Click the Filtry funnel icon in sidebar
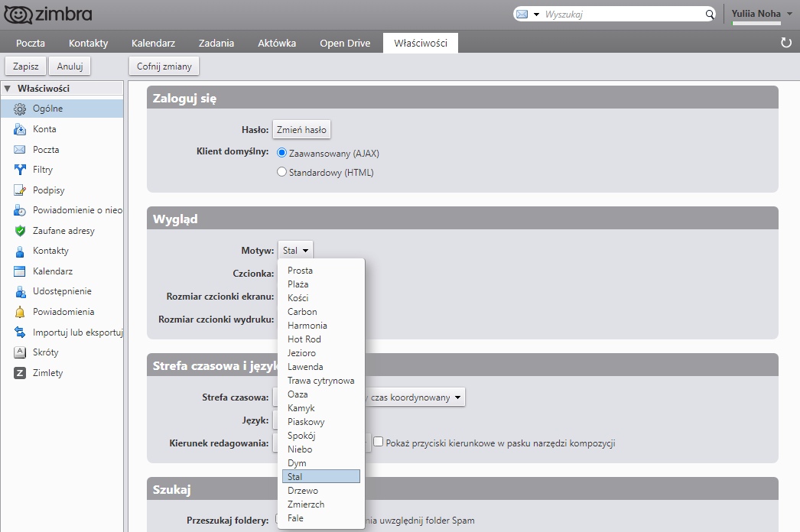 [20, 170]
